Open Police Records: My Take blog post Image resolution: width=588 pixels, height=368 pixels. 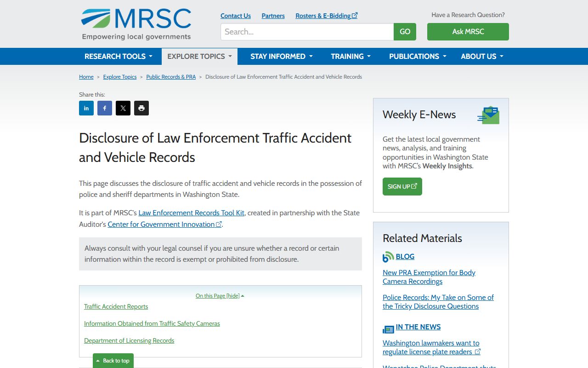tap(438, 302)
